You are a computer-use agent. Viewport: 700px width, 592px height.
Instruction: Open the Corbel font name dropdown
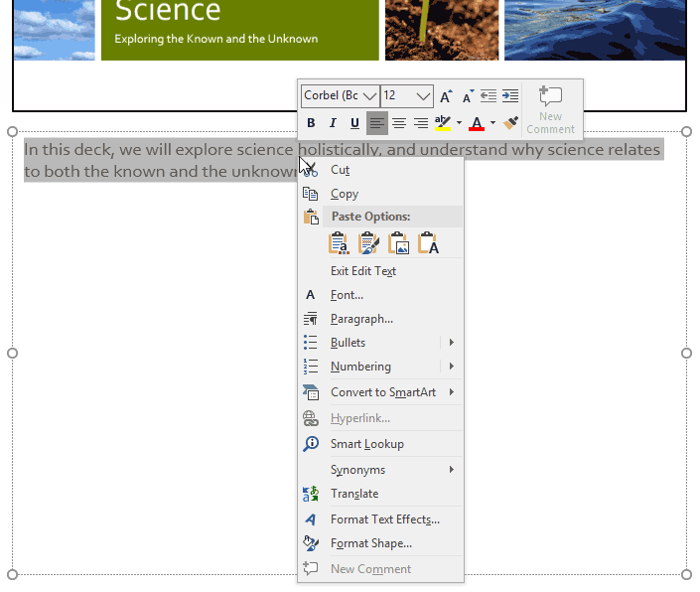coord(370,96)
